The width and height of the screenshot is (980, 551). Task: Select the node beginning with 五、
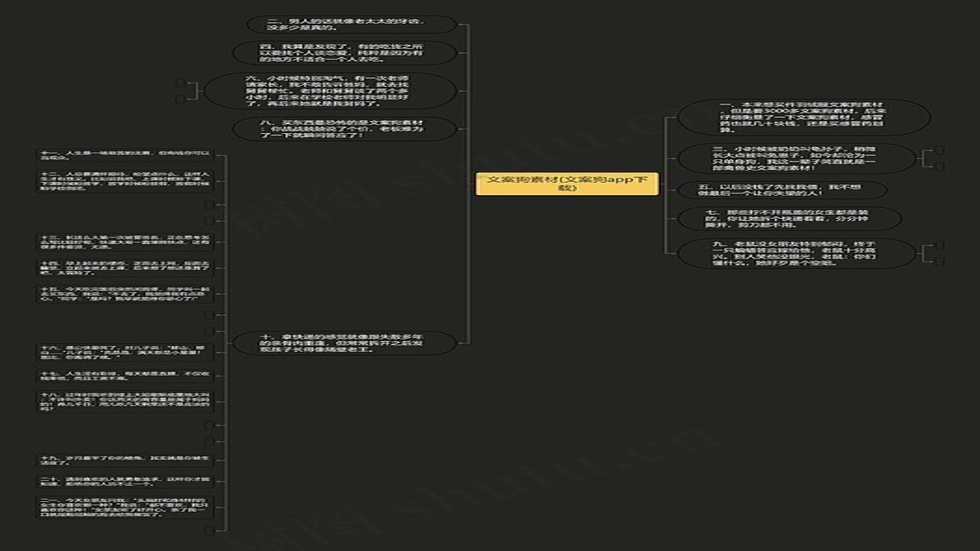pos(782,190)
